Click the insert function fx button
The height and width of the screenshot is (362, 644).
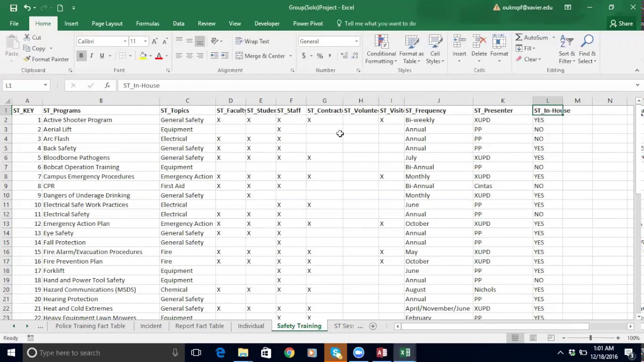point(107,85)
